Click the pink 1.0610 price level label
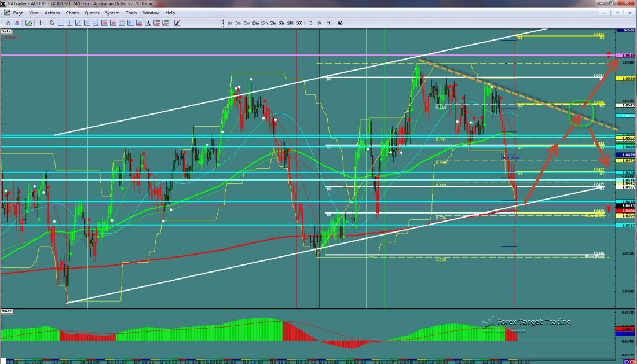The image size is (637, 364). tap(627, 55)
